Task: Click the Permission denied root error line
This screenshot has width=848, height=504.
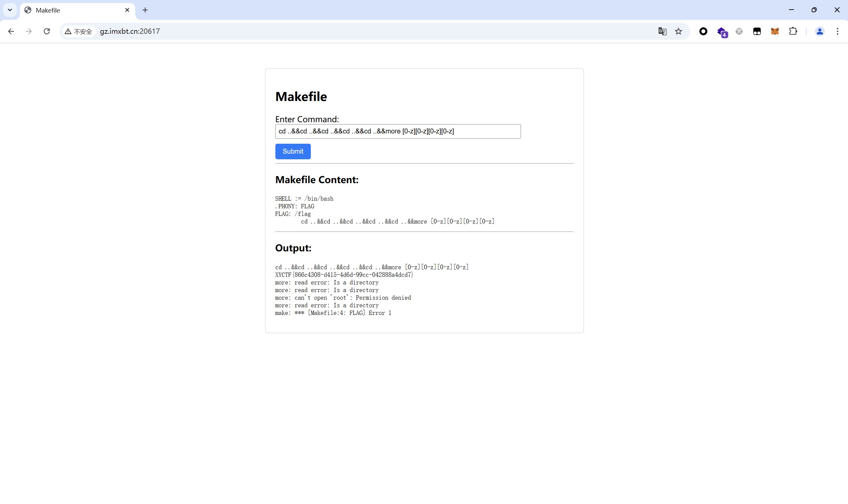Action: [343, 298]
